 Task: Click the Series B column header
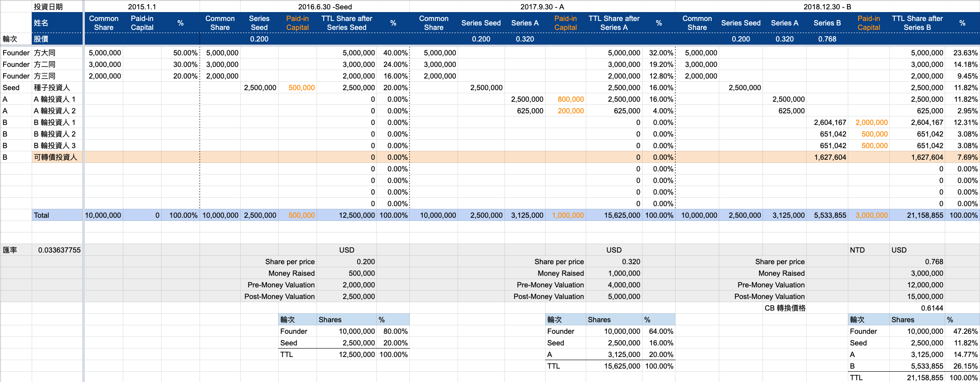827,23
